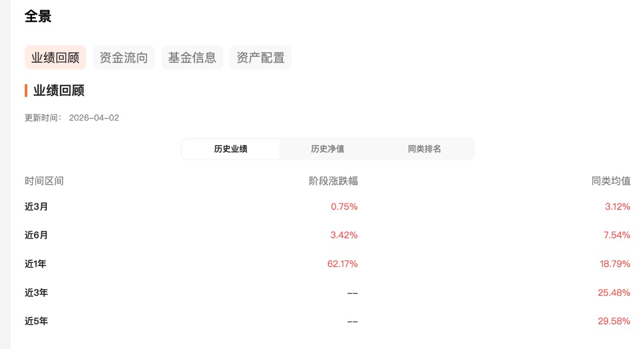
Task: Select the 历史业绩 tab
Action: [229, 148]
